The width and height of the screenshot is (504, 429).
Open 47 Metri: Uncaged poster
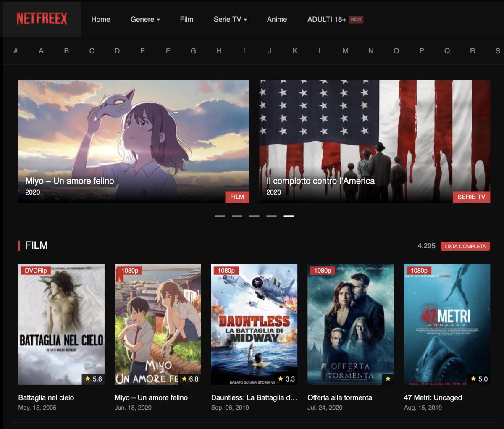[447, 324]
